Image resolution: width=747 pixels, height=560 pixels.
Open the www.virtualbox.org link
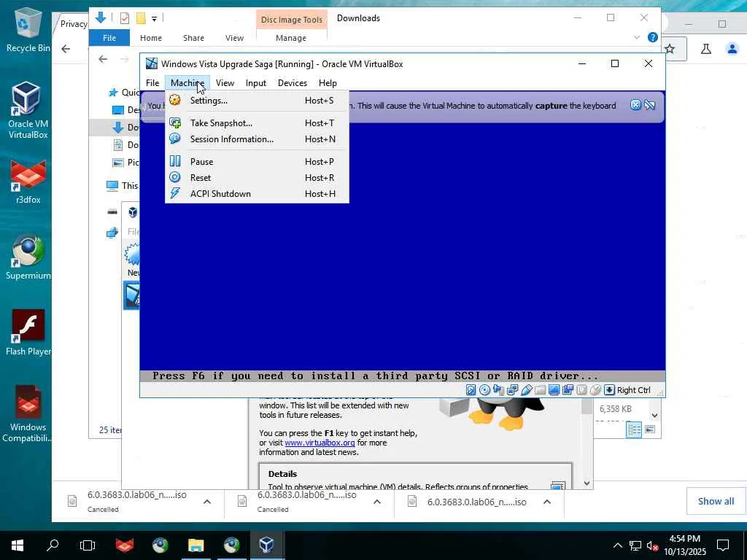320,443
